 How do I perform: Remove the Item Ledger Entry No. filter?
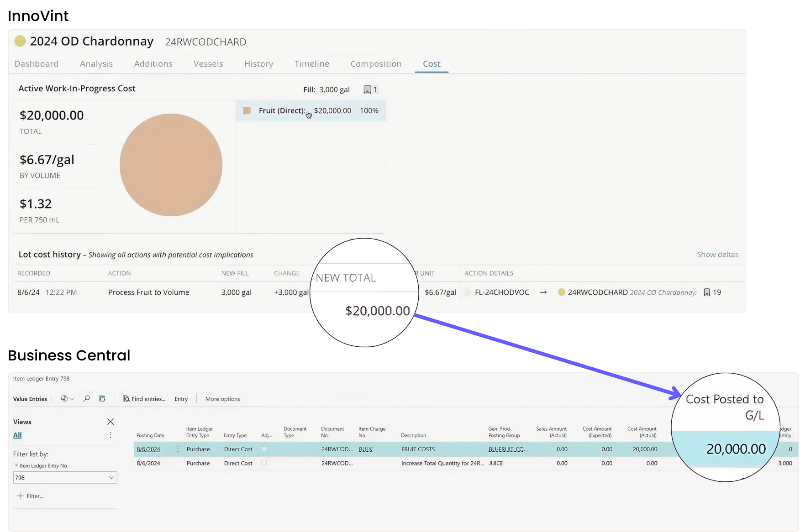pyautogui.click(x=16, y=465)
